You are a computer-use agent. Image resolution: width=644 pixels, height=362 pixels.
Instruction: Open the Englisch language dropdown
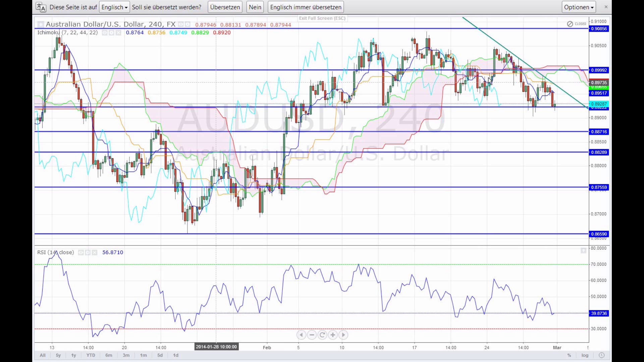coord(114,7)
